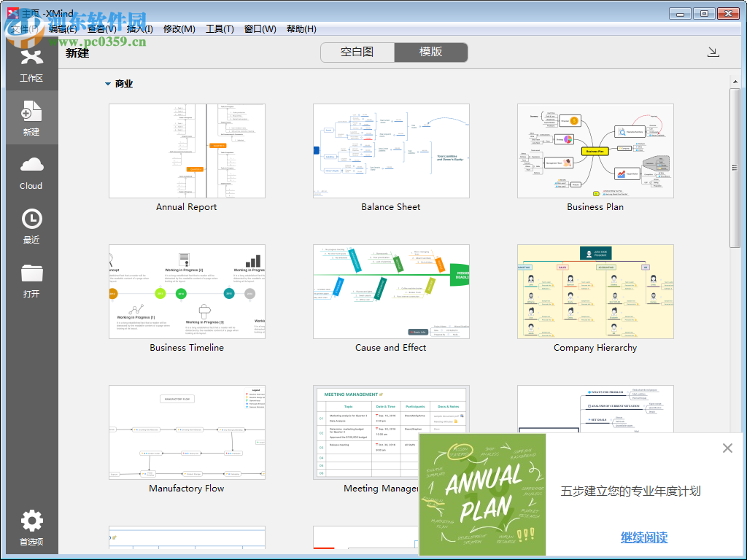Open the 帮助(H) menu
Viewport: 747px width, 560px height.
[301, 29]
